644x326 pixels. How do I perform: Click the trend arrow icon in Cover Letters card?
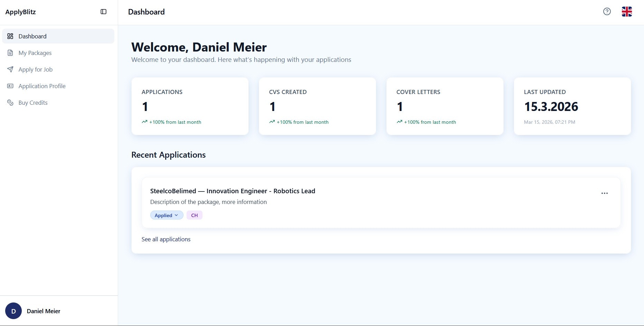399,122
